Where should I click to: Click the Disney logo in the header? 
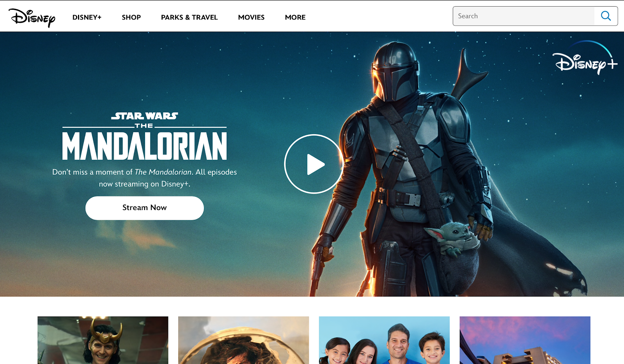pyautogui.click(x=32, y=18)
